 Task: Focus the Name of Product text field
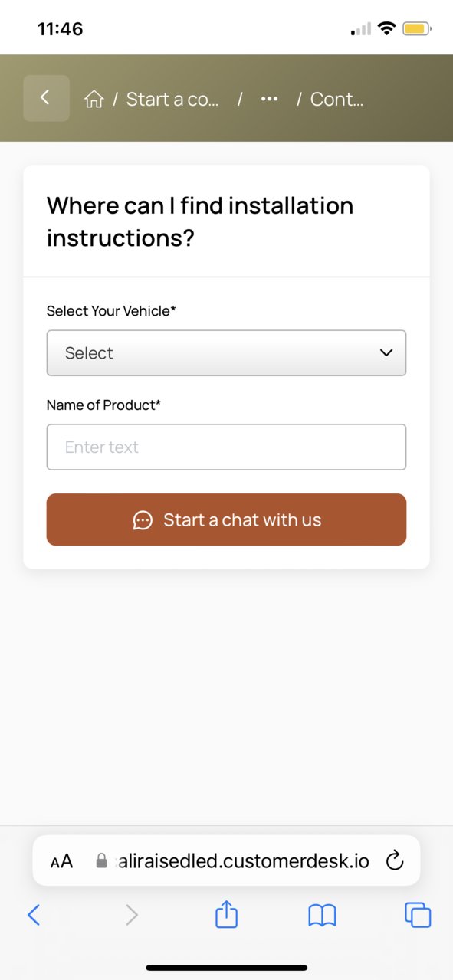pyautogui.click(x=226, y=447)
